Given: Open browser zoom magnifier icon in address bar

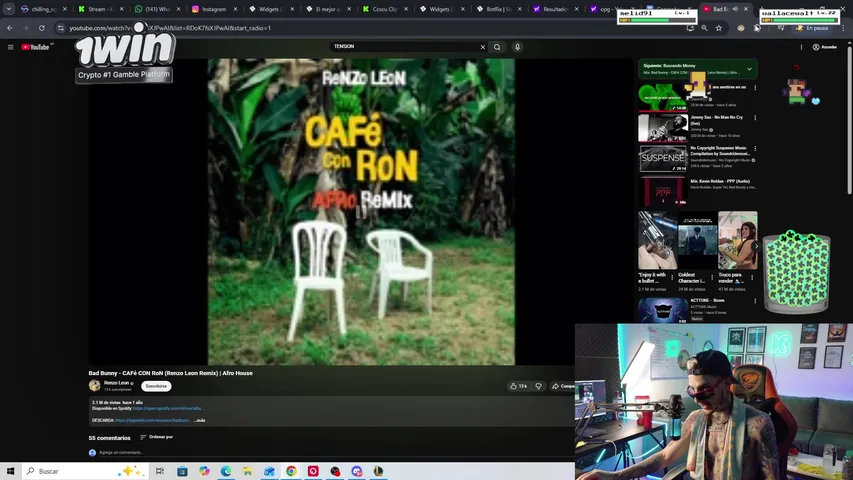Looking at the screenshot, I should (704, 28).
